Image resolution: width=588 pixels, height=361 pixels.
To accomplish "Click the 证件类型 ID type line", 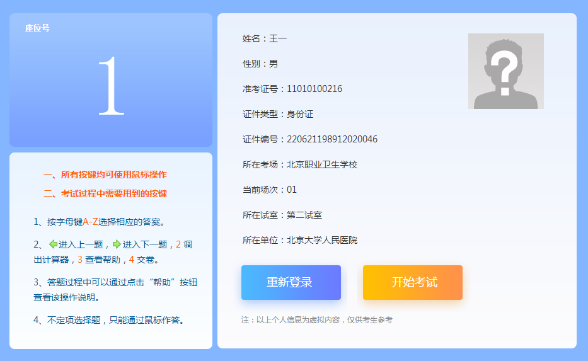I will tap(278, 114).
